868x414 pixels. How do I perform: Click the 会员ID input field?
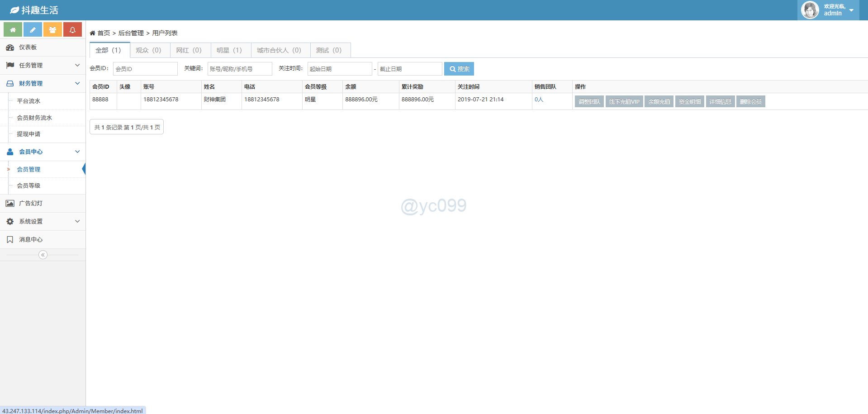click(x=145, y=69)
